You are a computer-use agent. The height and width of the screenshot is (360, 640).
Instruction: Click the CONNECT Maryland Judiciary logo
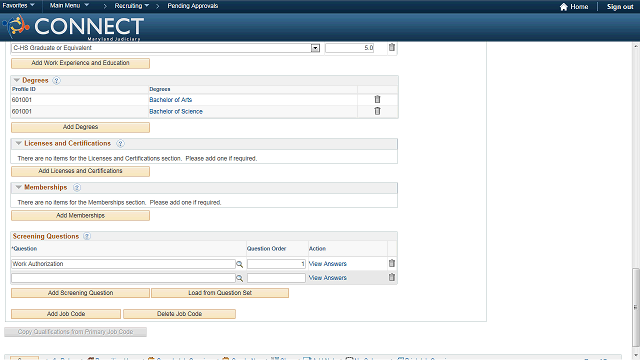[73, 28]
